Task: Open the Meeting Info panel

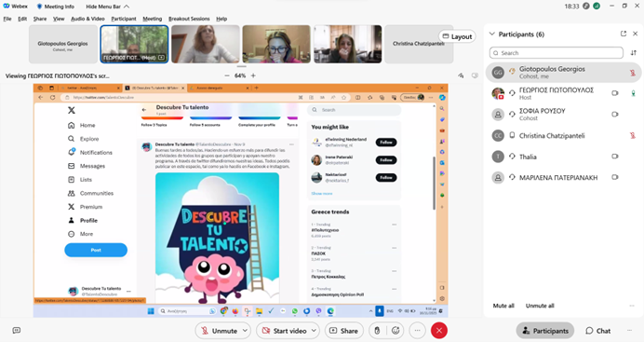Action: point(56,7)
